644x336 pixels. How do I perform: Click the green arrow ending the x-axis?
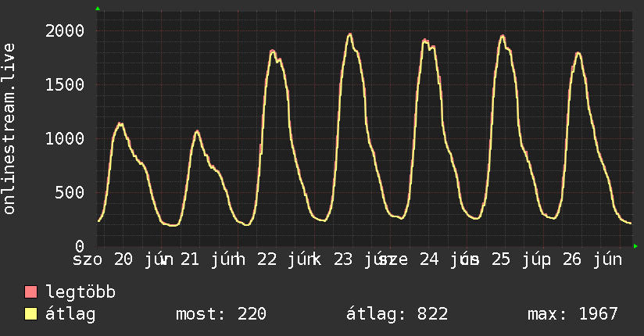point(635,246)
